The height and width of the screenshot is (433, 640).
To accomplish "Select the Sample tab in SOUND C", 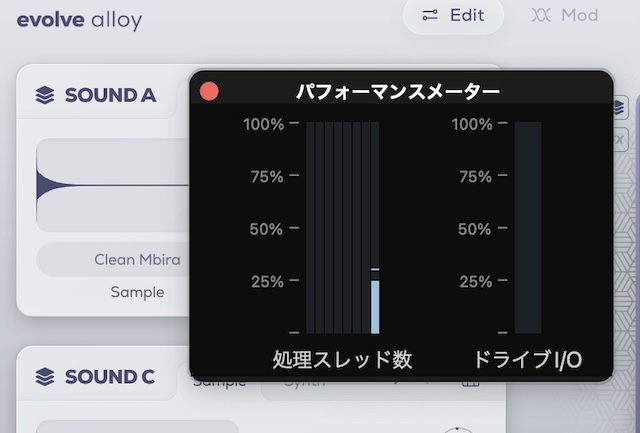I will click(x=218, y=382).
